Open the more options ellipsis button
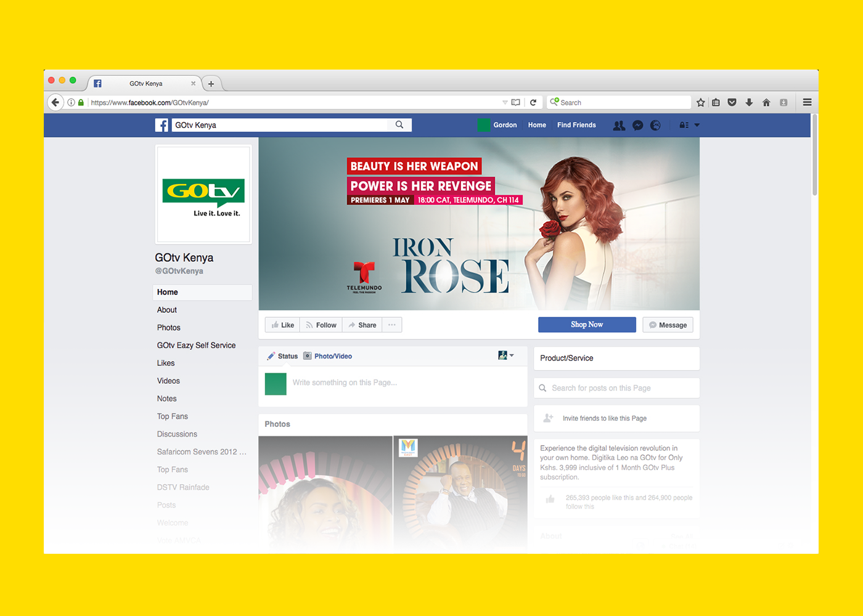 [392, 325]
